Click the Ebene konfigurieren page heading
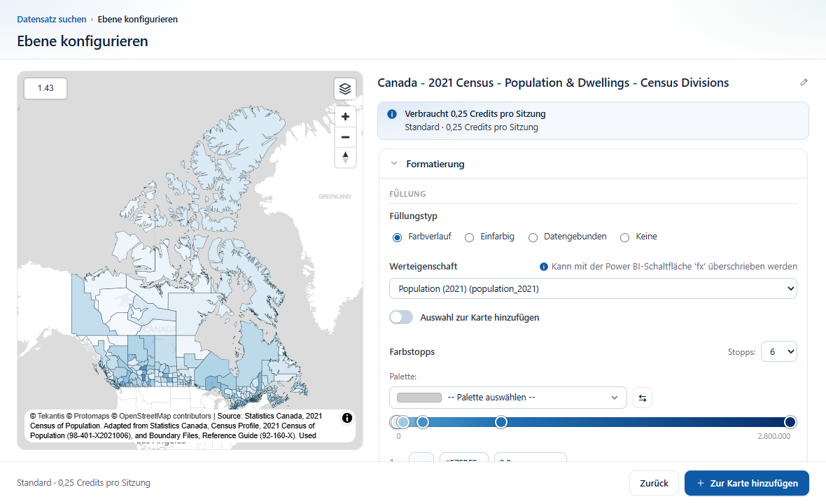 83,41
